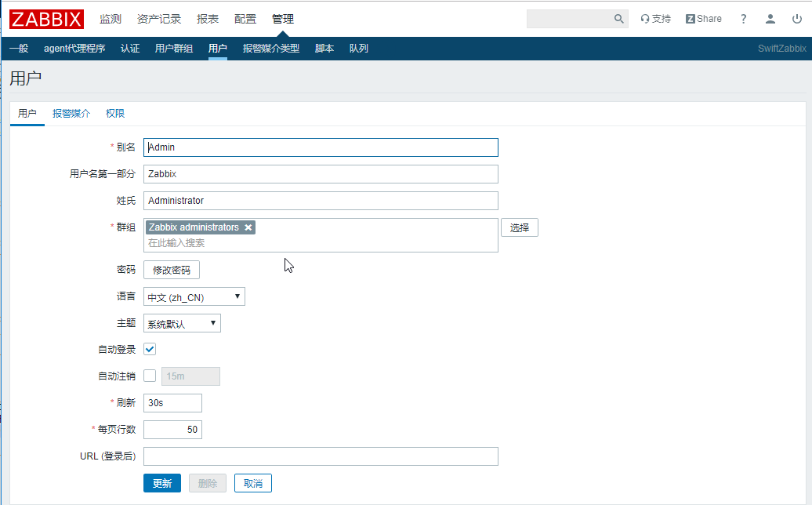Viewport: 812px width, 505px height.
Task: Open the 资产记录 menu
Action: (x=159, y=19)
